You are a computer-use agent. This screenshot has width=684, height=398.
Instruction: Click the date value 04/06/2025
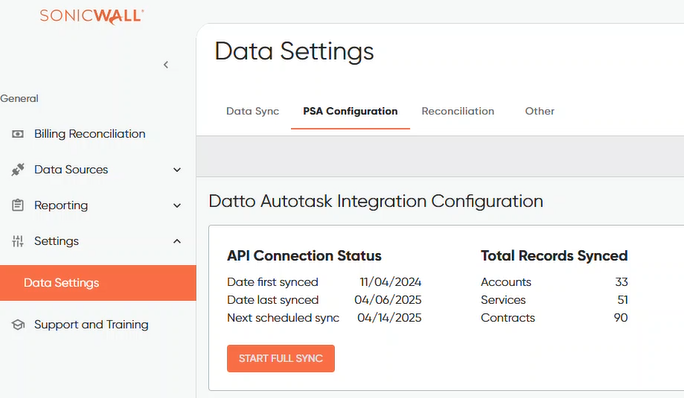pyautogui.click(x=388, y=300)
